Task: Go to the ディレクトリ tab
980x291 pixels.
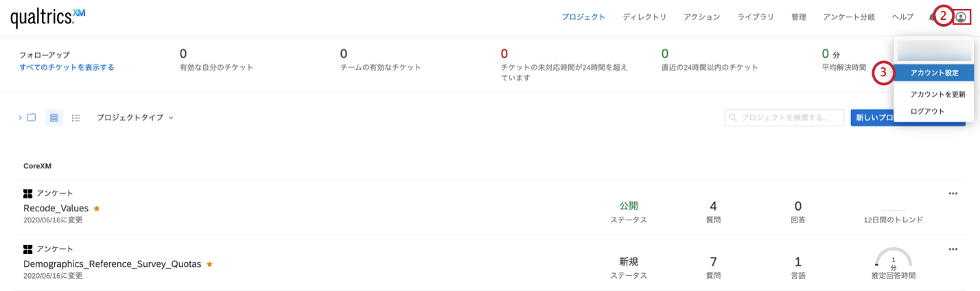Action: [x=644, y=17]
